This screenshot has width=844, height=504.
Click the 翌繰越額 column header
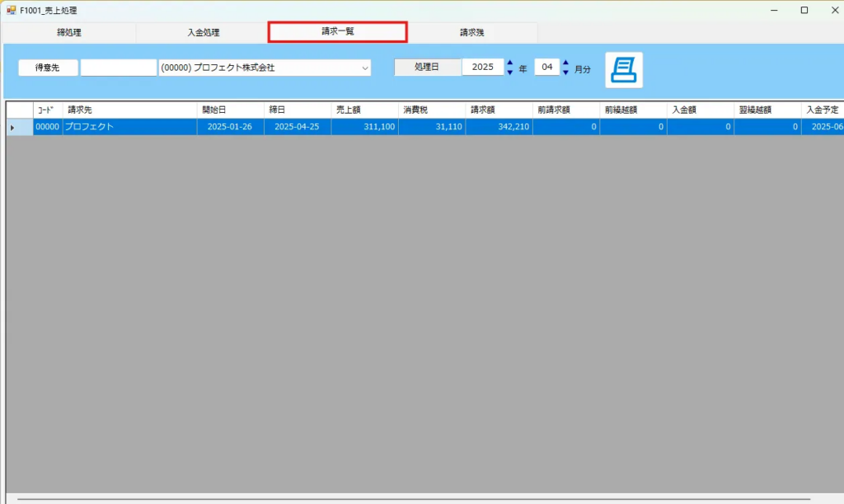click(767, 110)
